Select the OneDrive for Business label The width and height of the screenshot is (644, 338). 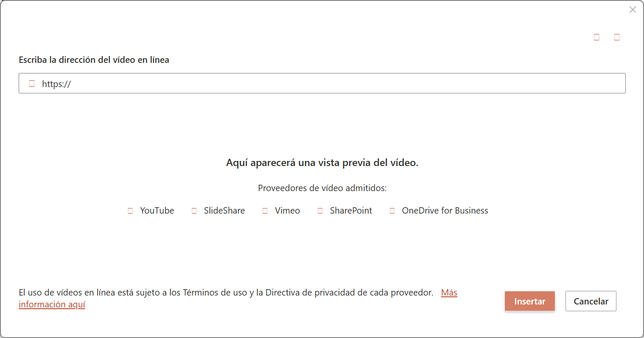click(x=445, y=211)
